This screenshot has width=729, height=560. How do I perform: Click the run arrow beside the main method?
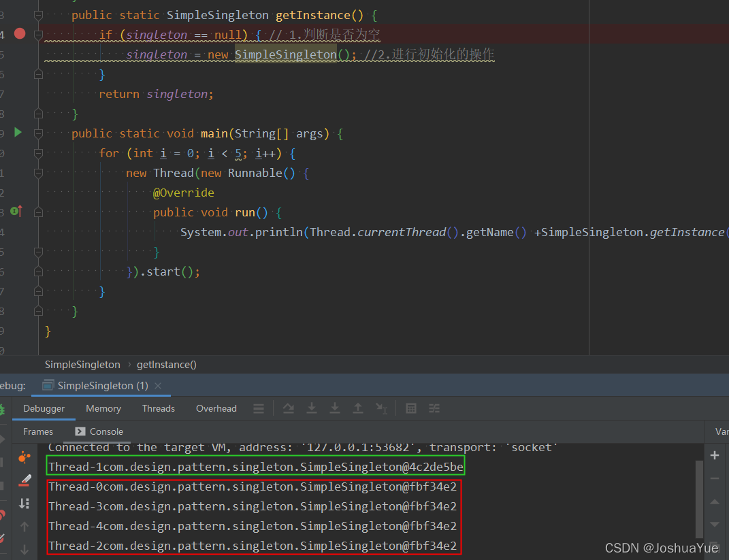[17, 133]
